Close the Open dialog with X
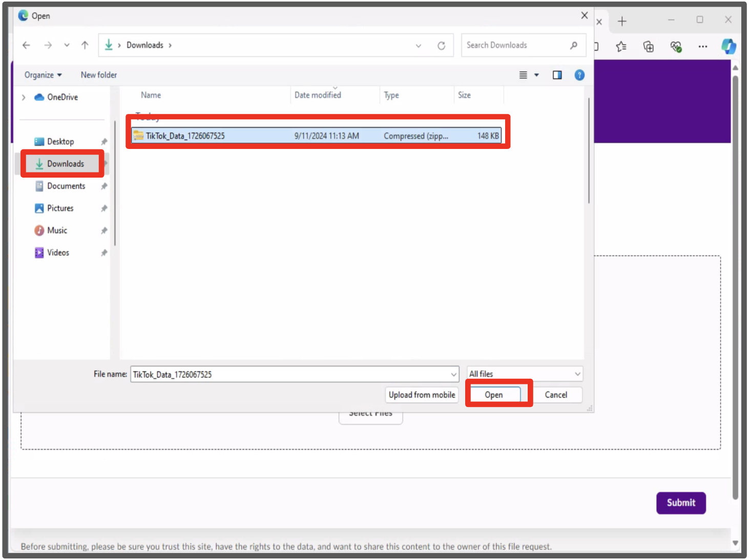This screenshot has height=560, width=749. 585,15
